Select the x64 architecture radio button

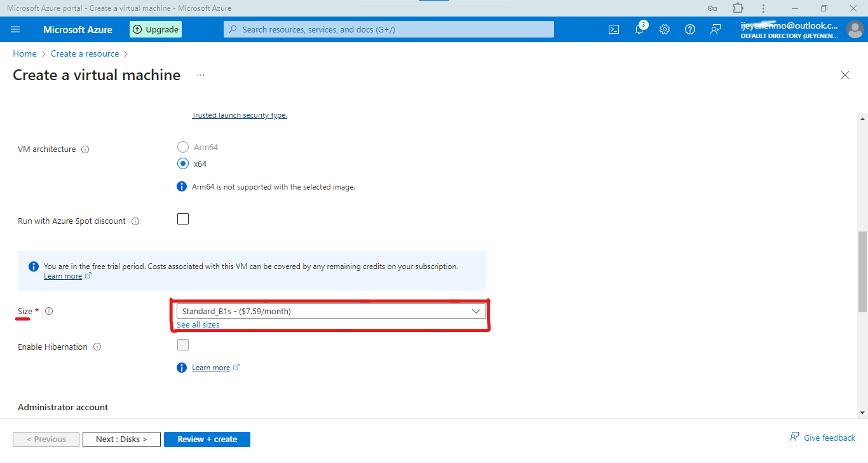click(x=183, y=163)
